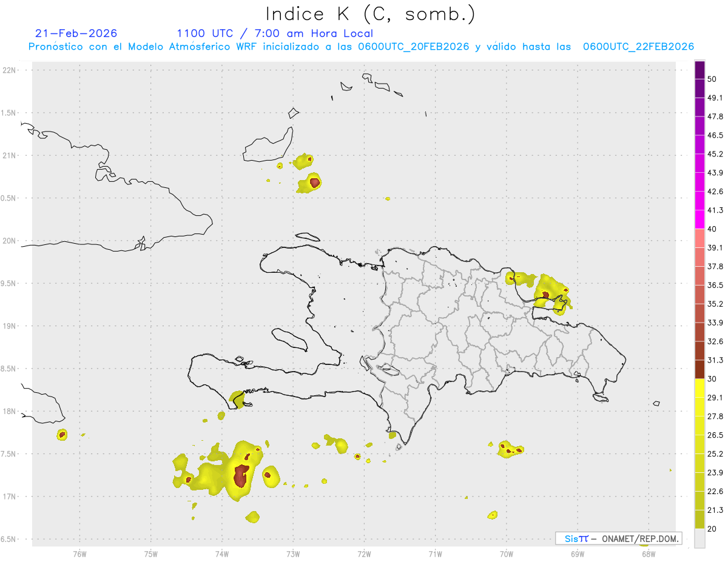Screen dimensions: 728x562
Task: Click the "74W" longitude label
Action: tap(221, 553)
